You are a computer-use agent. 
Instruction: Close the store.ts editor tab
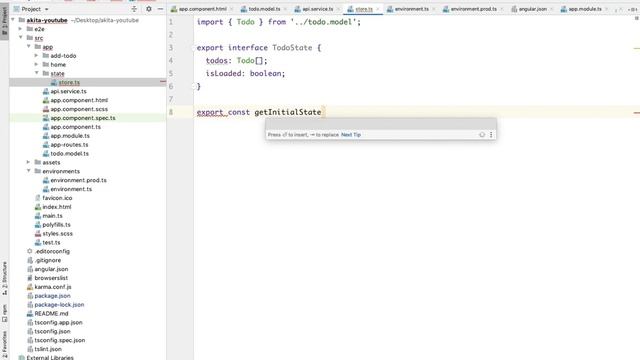point(378,9)
